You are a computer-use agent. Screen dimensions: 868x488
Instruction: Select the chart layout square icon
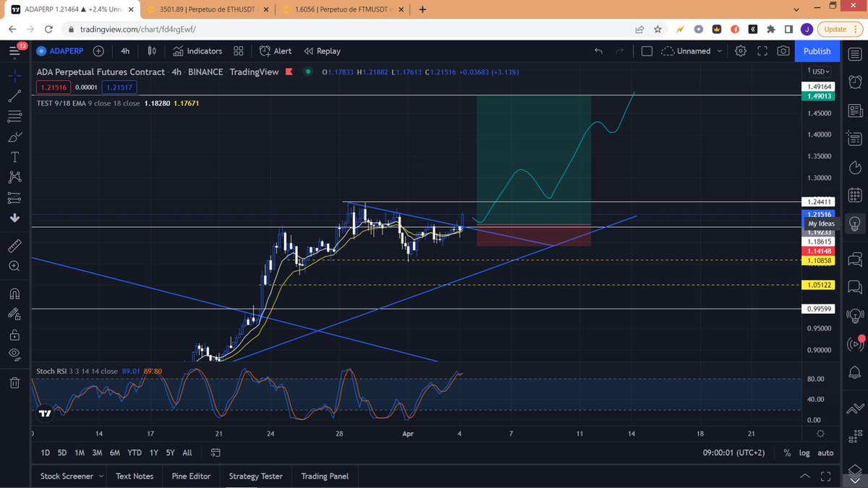(647, 51)
